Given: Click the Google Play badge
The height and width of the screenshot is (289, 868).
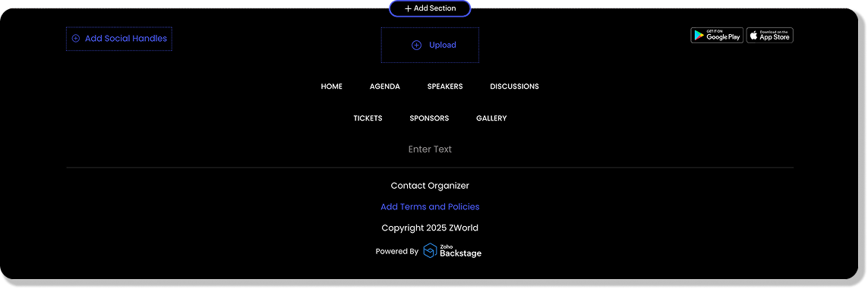Looking at the screenshot, I should (x=717, y=36).
